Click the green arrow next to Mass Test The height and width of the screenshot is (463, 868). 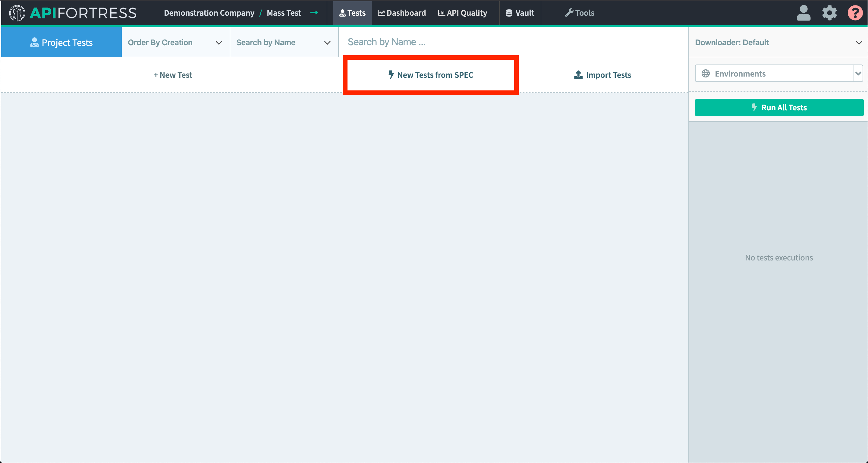coord(314,13)
